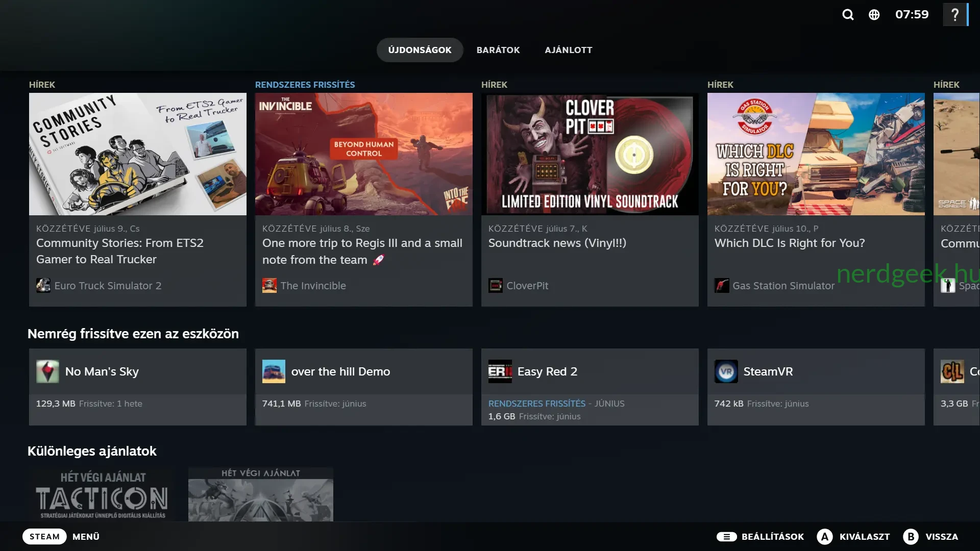
Task: Switch to the Újdonságok tab
Action: click(x=420, y=50)
